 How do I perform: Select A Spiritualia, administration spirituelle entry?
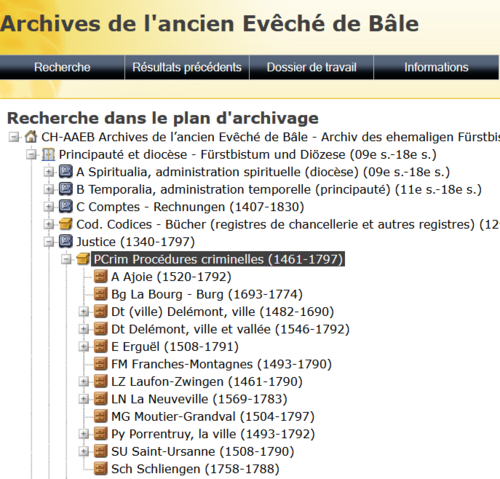[x=263, y=172]
